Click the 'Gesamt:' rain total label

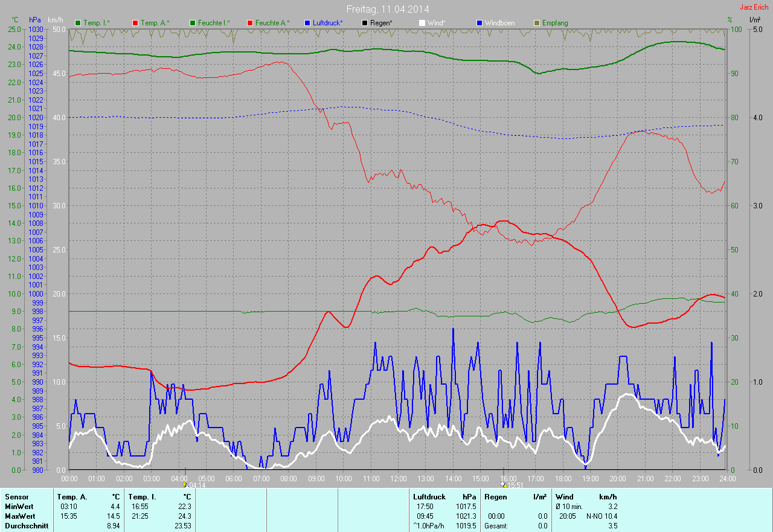[496, 526]
